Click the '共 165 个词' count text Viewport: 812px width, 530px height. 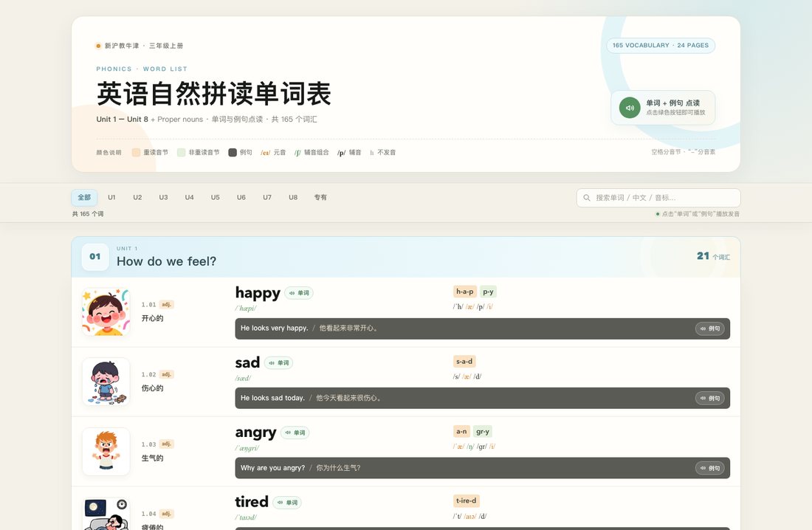tap(88, 214)
